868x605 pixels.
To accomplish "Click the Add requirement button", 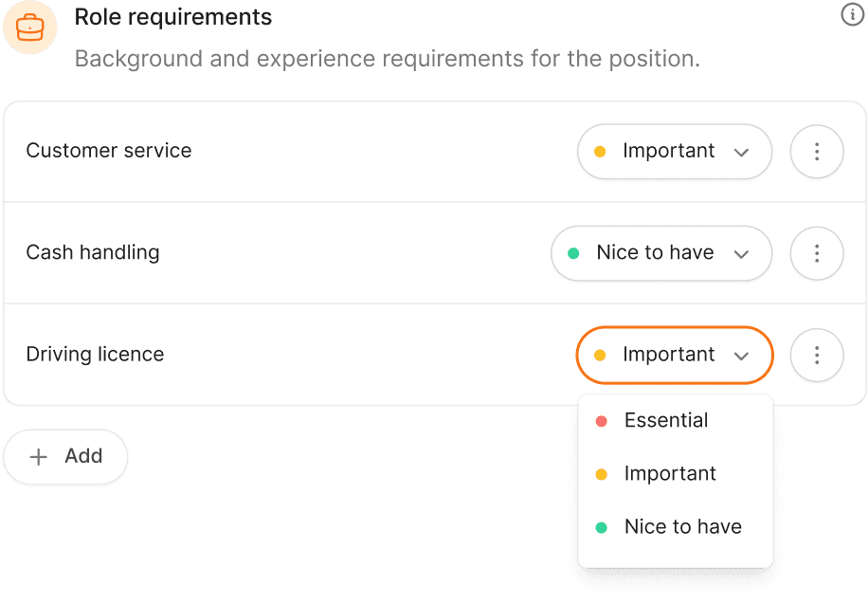I will pyautogui.click(x=66, y=457).
